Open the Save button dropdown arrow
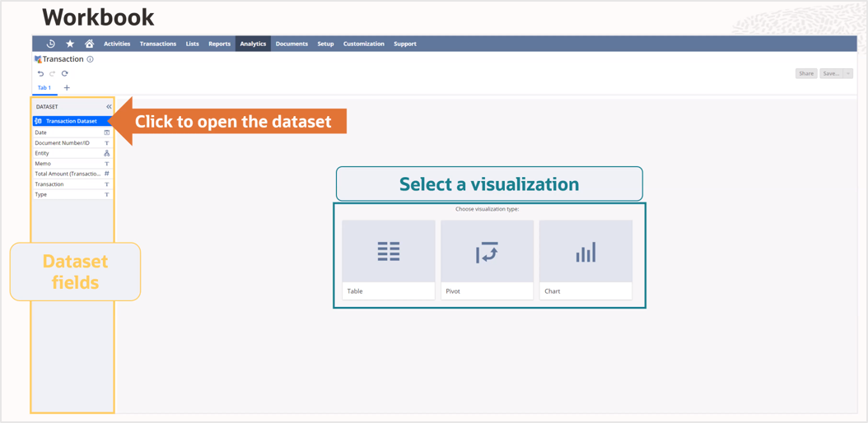 (848, 73)
